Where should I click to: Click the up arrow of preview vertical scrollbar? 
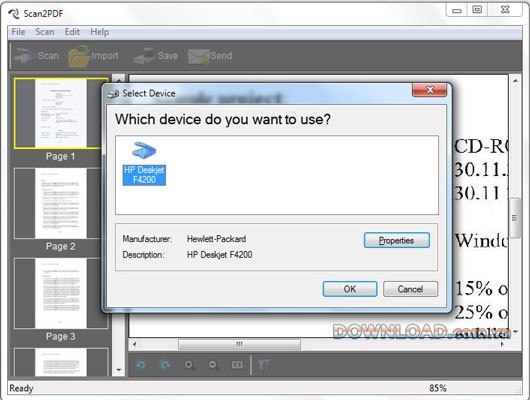pos(515,80)
